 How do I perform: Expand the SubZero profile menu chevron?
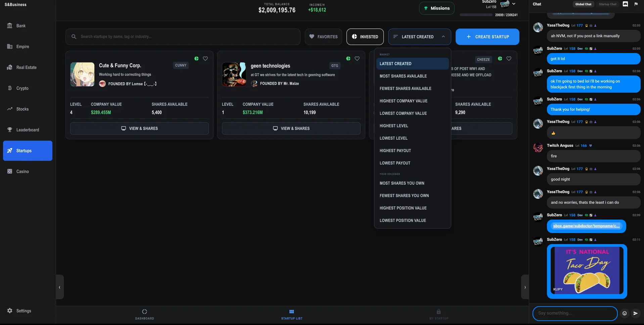(x=514, y=4)
